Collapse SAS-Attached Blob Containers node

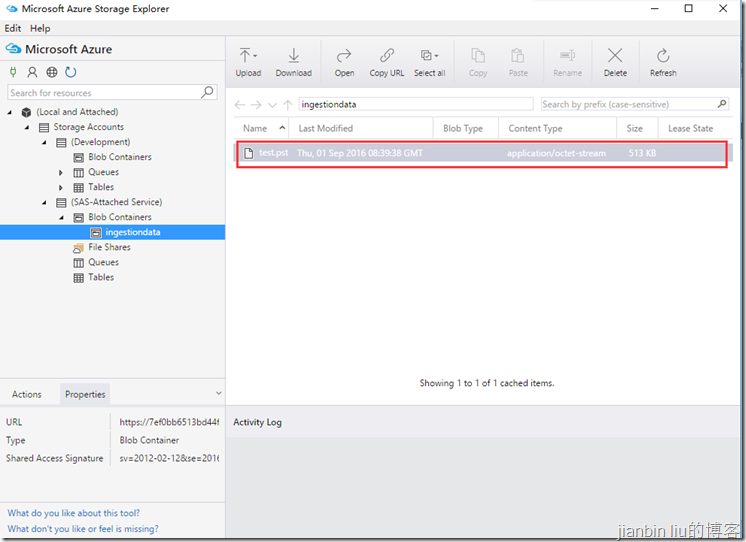(61, 217)
